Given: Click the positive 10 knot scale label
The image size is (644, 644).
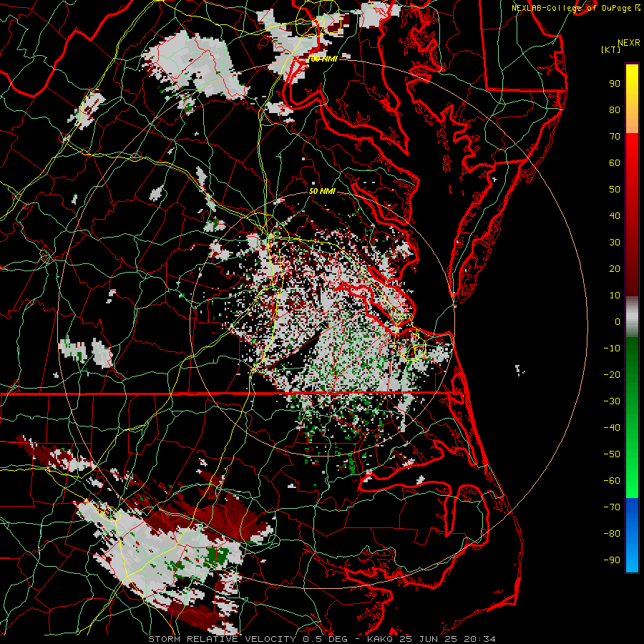Looking at the screenshot, I should coord(615,296).
